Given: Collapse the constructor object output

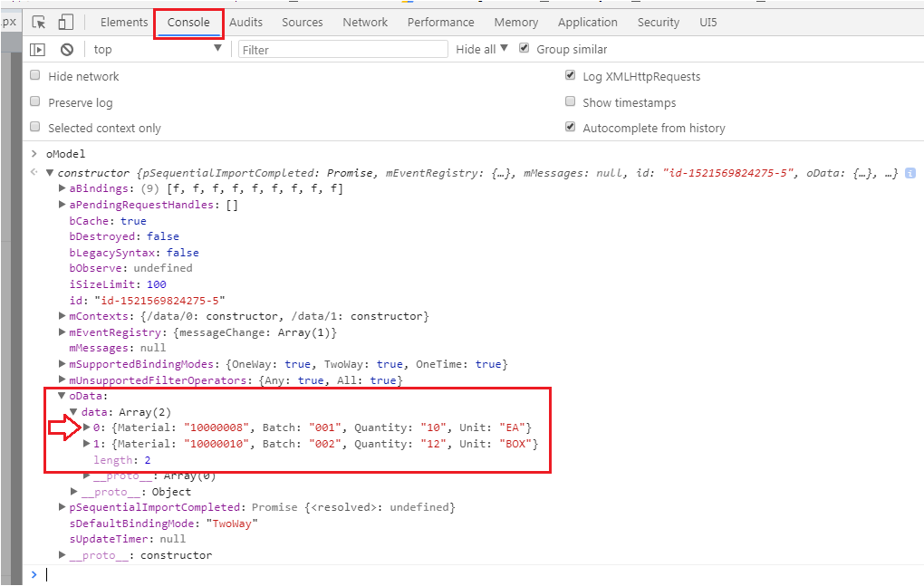Looking at the screenshot, I should (50, 173).
